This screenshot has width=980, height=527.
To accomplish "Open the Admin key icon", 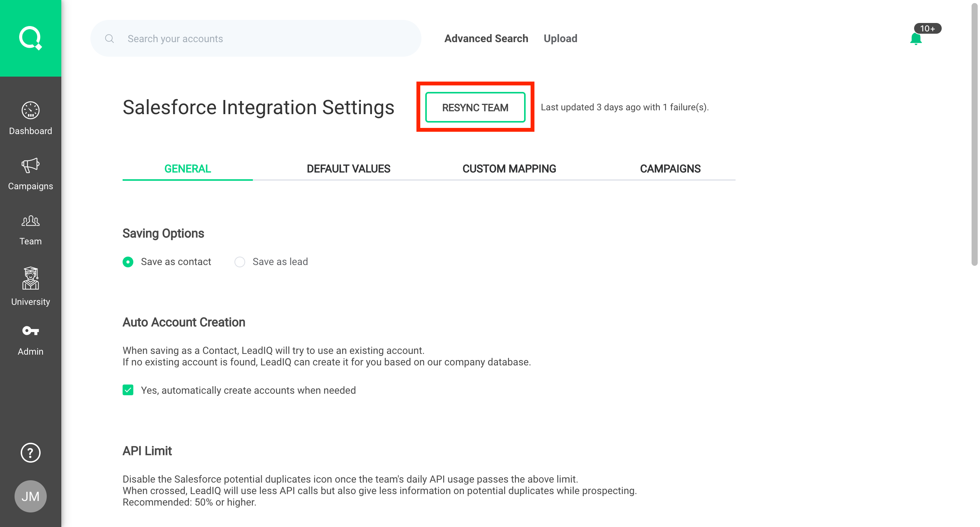I will [30, 331].
